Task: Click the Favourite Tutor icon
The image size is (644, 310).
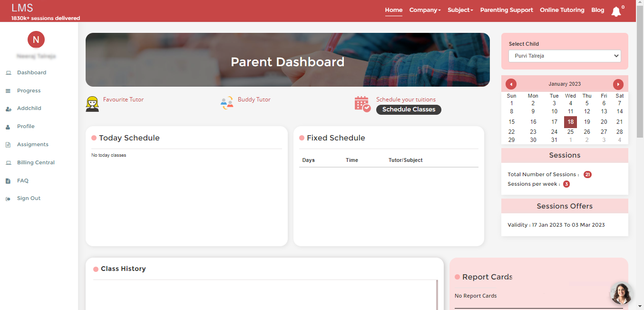Action: [92, 103]
